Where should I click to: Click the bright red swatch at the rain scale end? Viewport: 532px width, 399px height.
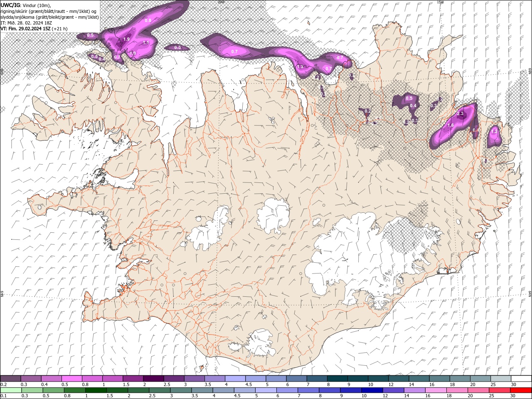520,390
